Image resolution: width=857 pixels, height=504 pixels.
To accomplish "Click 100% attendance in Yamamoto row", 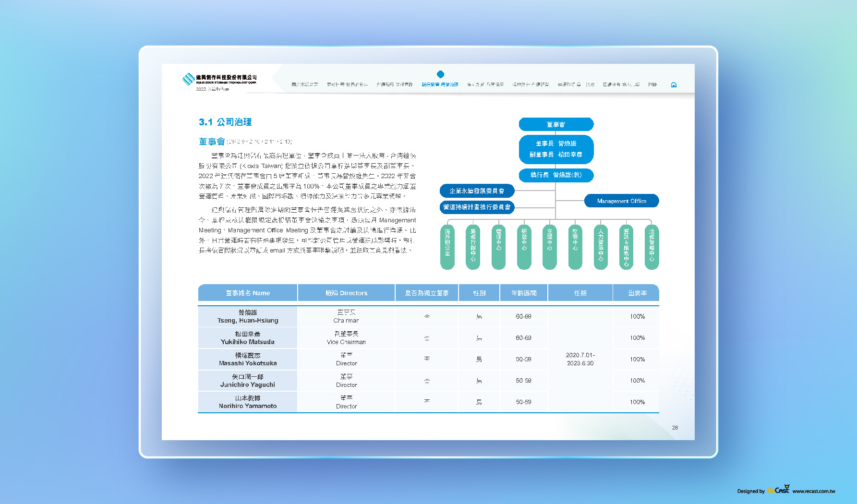I will pyautogui.click(x=637, y=402).
